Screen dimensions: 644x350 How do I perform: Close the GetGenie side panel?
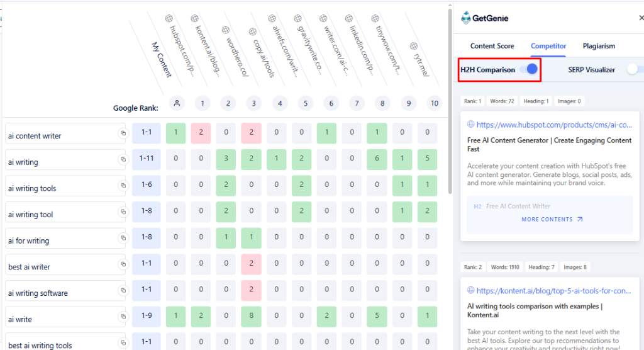point(641,18)
